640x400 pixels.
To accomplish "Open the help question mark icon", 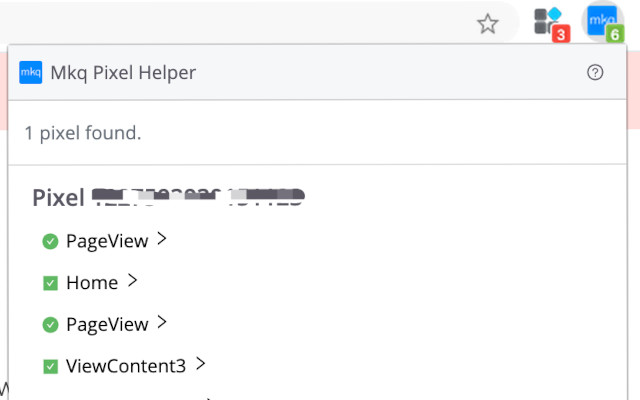I will coord(595,72).
